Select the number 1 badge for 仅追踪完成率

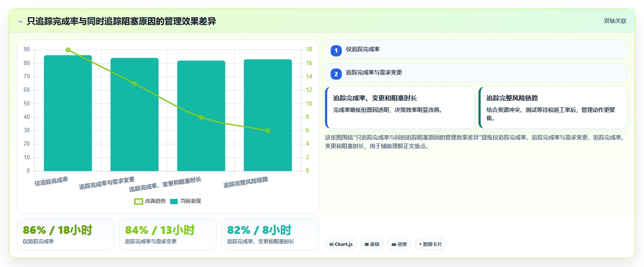coord(336,51)
